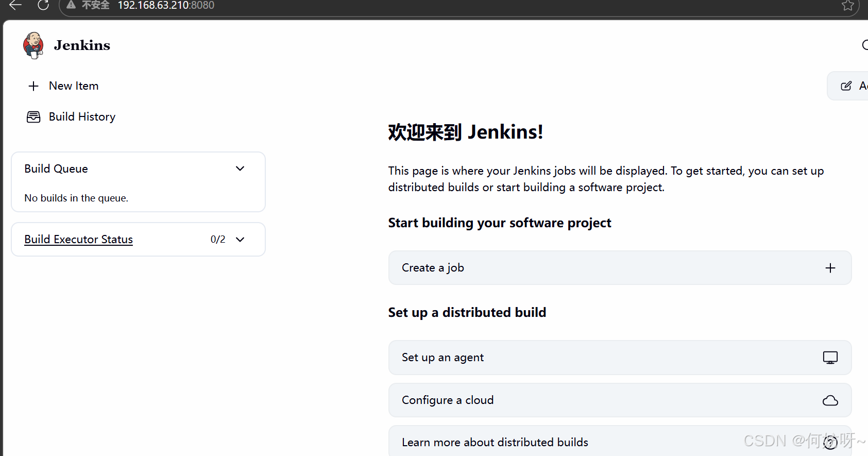
Task: Open the Jenkins home title link
Action: point(82,45)
